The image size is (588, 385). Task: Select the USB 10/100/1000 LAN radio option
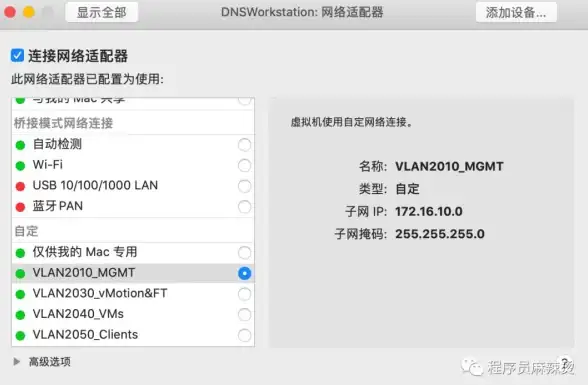click(244, 186)
